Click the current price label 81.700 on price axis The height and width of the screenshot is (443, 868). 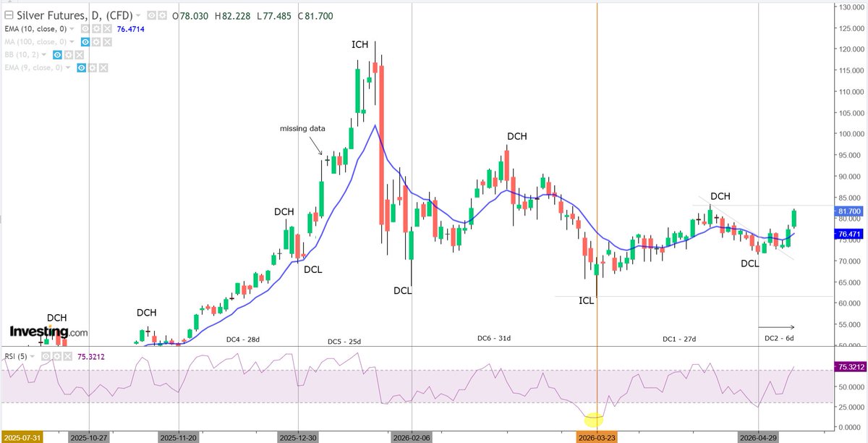(x=849, y=211)
